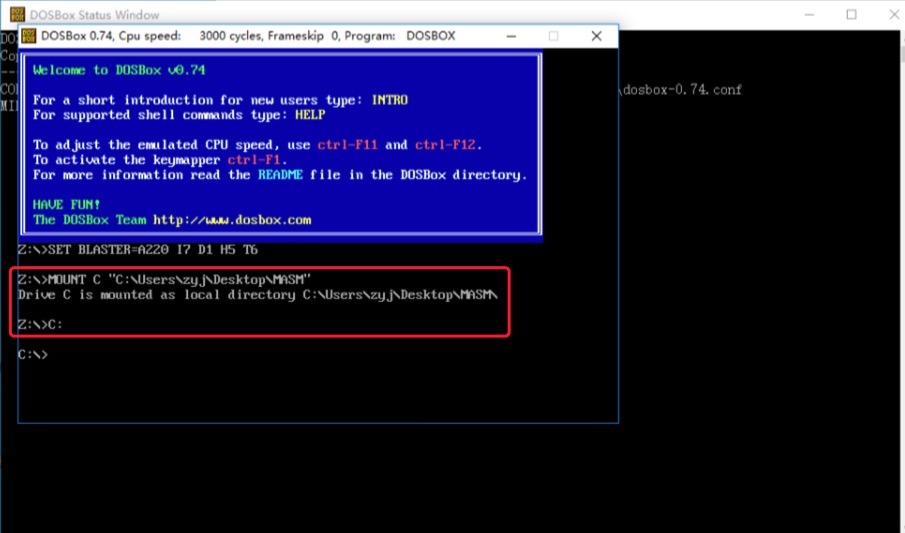Minimize the DOSBox Status Window
Screen dimensions: 905x533
pyautogui.click(x=809, y=14)
